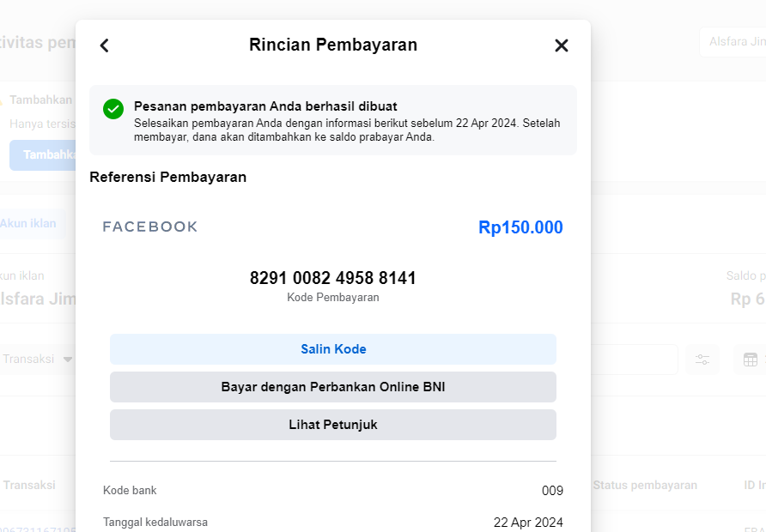Select the payment code 8291 0082 4958 8141
Image resolution: width=766 pixels, height=532 pixels.
[333, 278]
